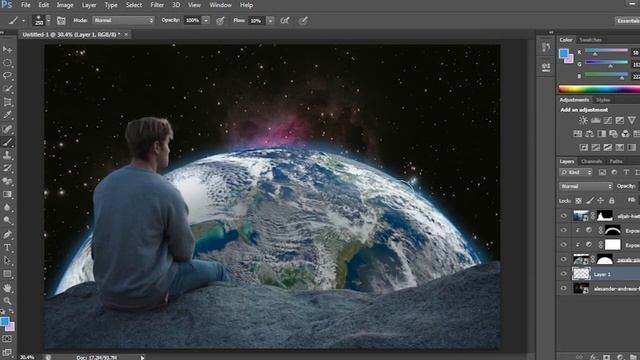
Task: Open the Image menu
Action: (65, 5)
